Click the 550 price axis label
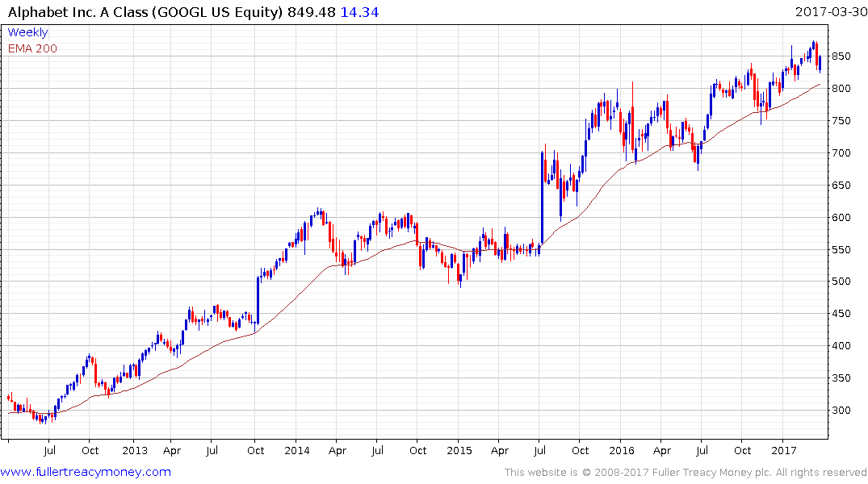This screenshot has width=868, height=484. pos(841,249)
